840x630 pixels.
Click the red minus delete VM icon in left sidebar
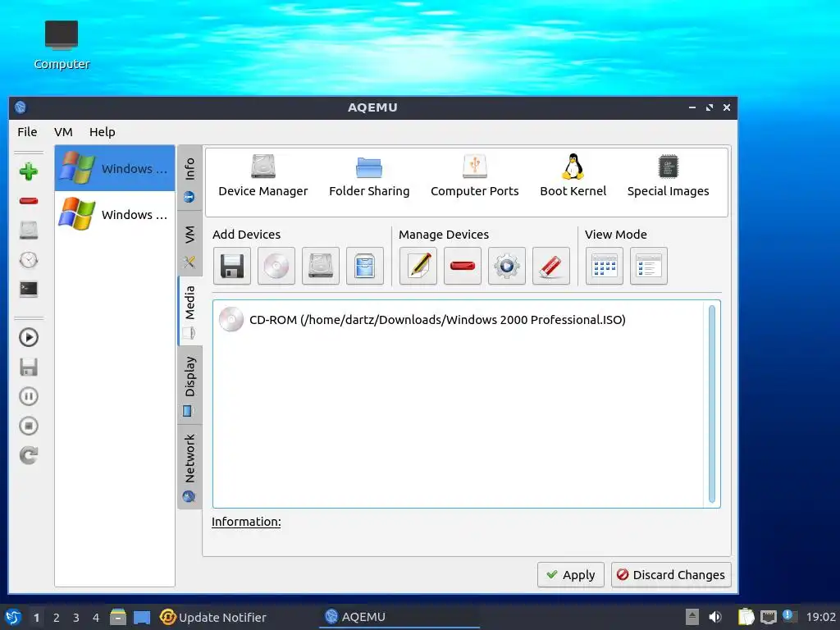click(29, 201)
